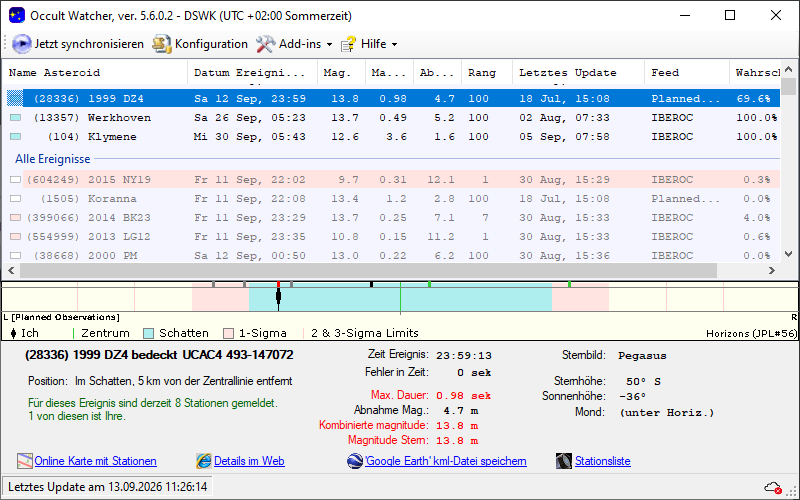Maximize the Occult Watcher window
Viewport: 800px width, 500px height.
point(730,15)
